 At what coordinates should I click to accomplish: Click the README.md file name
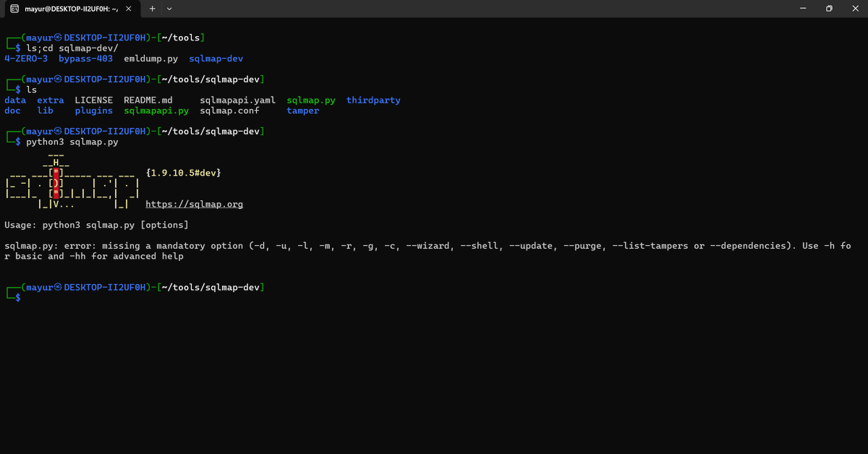click(148, 100)
